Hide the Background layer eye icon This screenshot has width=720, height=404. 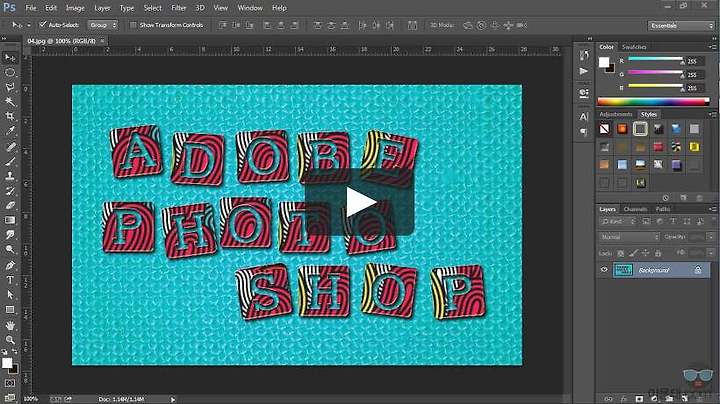(604, 270)
